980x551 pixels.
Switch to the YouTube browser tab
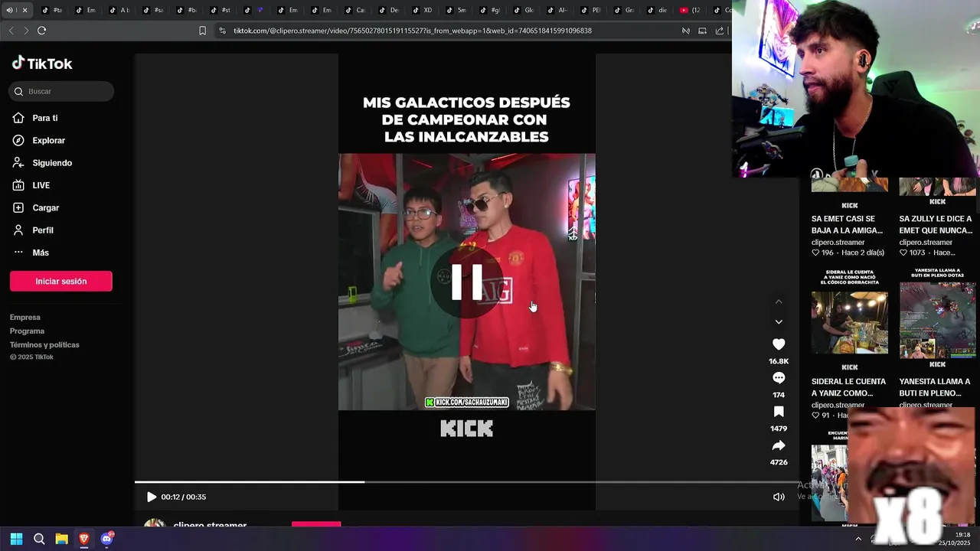coord(690,10)
